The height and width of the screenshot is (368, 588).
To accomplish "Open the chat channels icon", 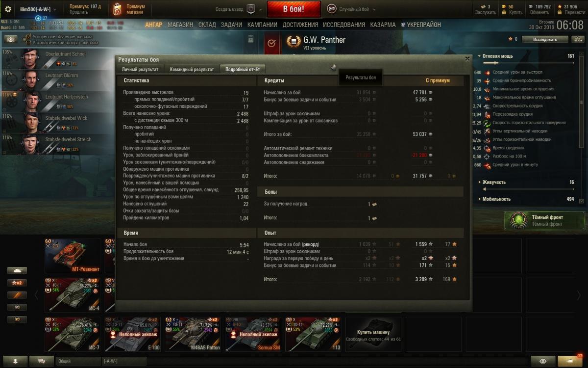I will point(42,361).
